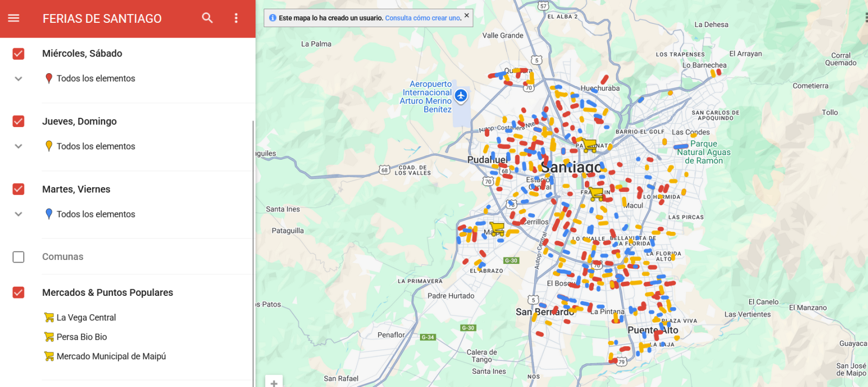The image size is (868, 387).
Task: Click the airport marker icon on map
Action: (x=461, y=96)
